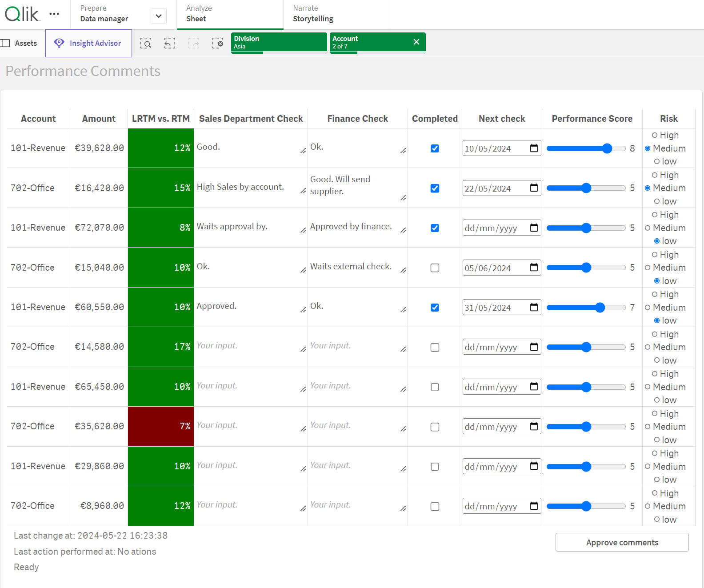Click the Approve comments button
This screenshot has width=704, height=588.
(622, 542)
